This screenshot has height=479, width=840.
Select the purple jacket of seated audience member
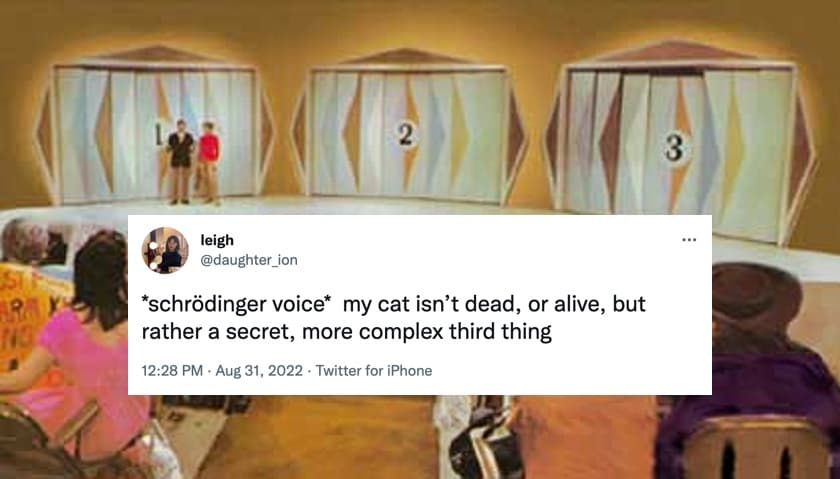click(x=750, y=396)
